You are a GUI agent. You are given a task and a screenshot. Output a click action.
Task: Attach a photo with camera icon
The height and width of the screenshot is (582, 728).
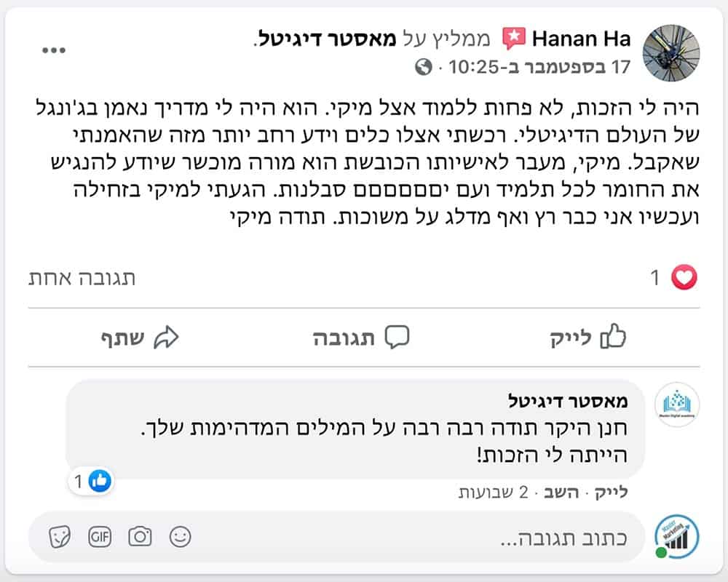coord(140,538)
